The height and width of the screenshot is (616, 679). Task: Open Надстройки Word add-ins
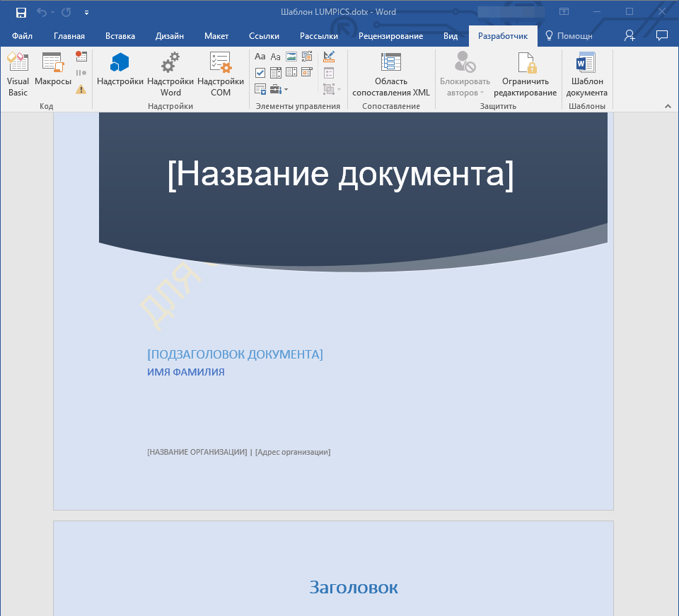(170, 74)
